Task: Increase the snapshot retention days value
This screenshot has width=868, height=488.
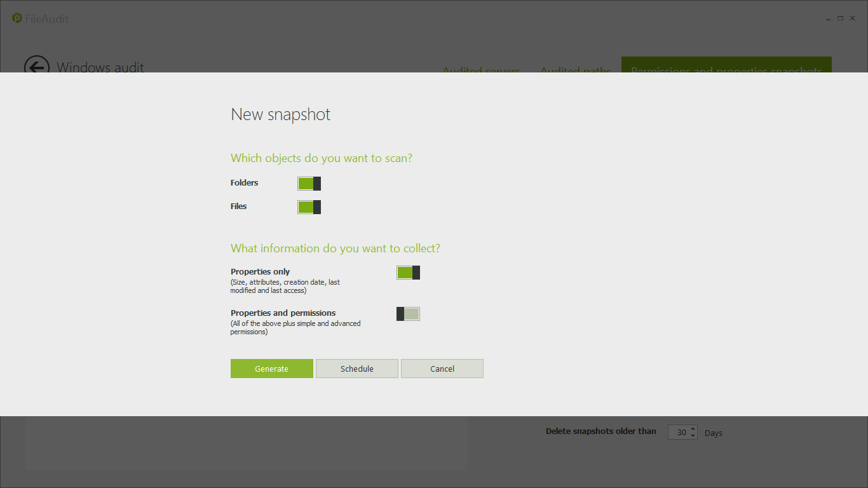Action: pyautogui.click(x=693, y=429)
